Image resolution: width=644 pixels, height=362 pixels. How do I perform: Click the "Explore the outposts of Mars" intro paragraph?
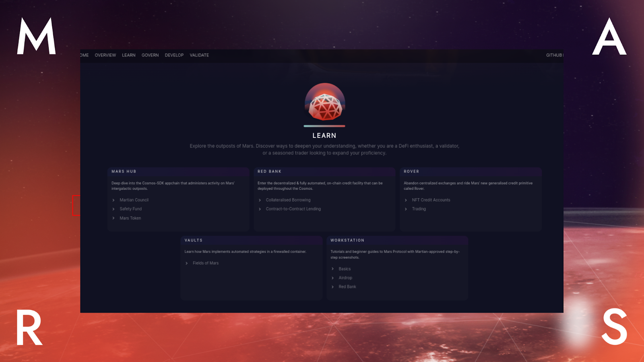pos(324,149)
